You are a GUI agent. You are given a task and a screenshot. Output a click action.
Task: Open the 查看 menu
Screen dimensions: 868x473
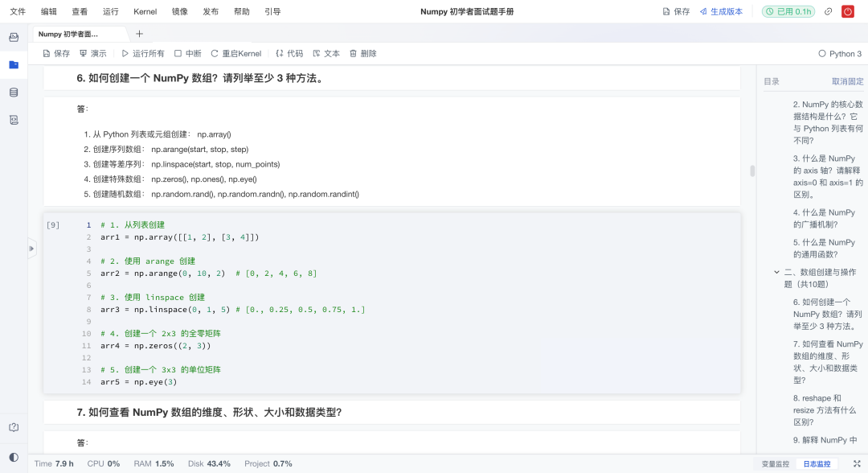click(x=80, y=11)
